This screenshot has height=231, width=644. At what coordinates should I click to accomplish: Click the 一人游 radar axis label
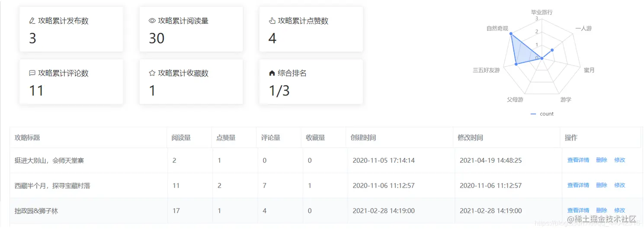click(583, 28)
